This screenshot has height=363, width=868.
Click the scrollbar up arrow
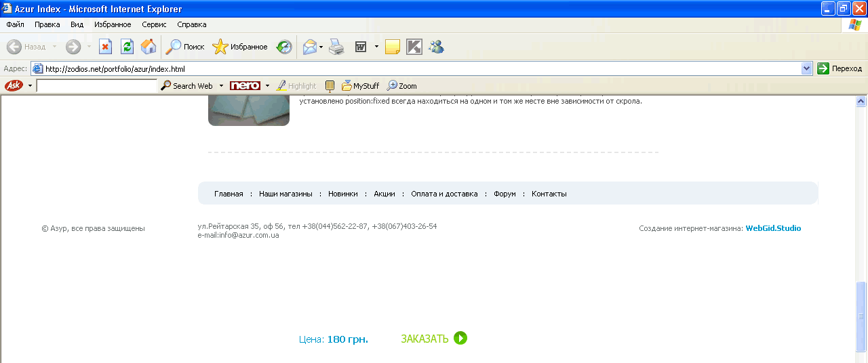861,101
